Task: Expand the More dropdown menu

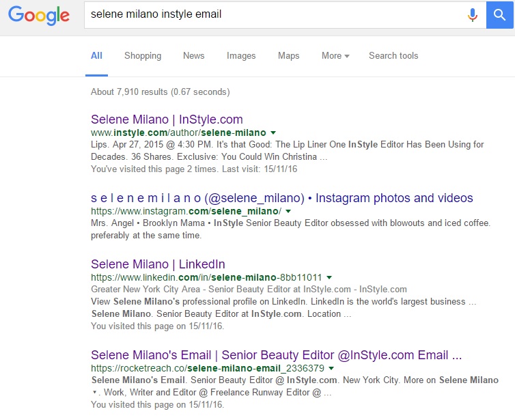Action: tap(335, 56)
